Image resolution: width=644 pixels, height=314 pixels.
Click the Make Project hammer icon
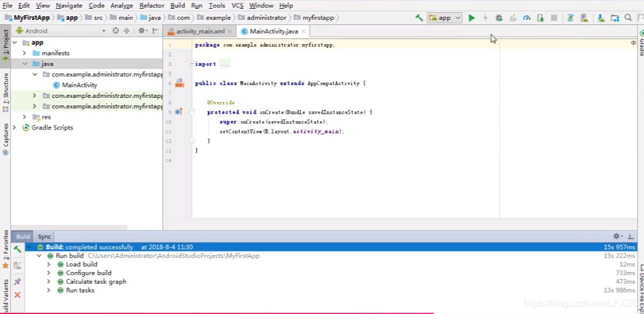click(x=419, y=17)
